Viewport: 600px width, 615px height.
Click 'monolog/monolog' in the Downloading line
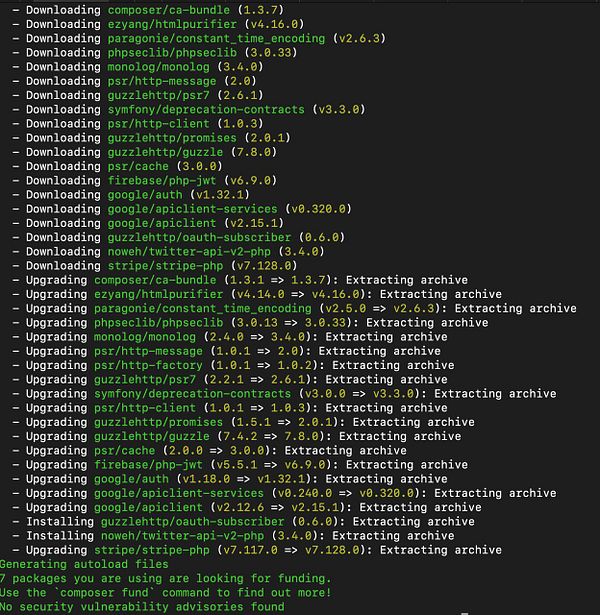pos(158,67)
